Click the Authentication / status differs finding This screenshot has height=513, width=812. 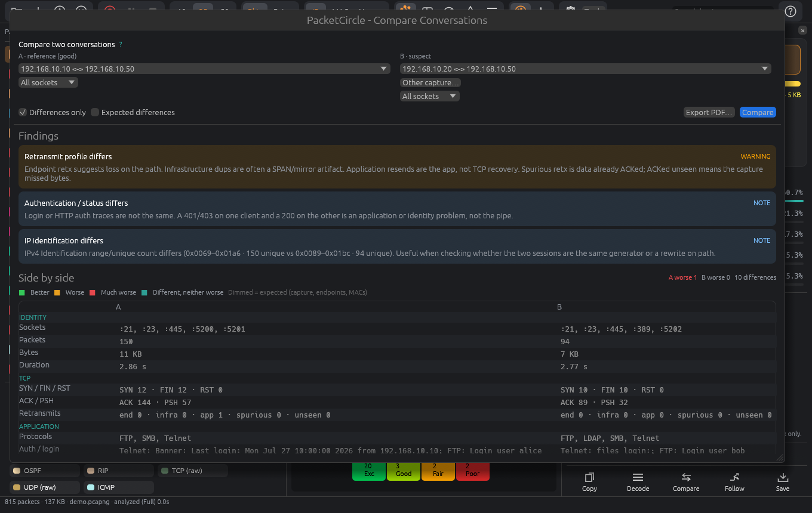pyautogui.click(x=397, y=209)
